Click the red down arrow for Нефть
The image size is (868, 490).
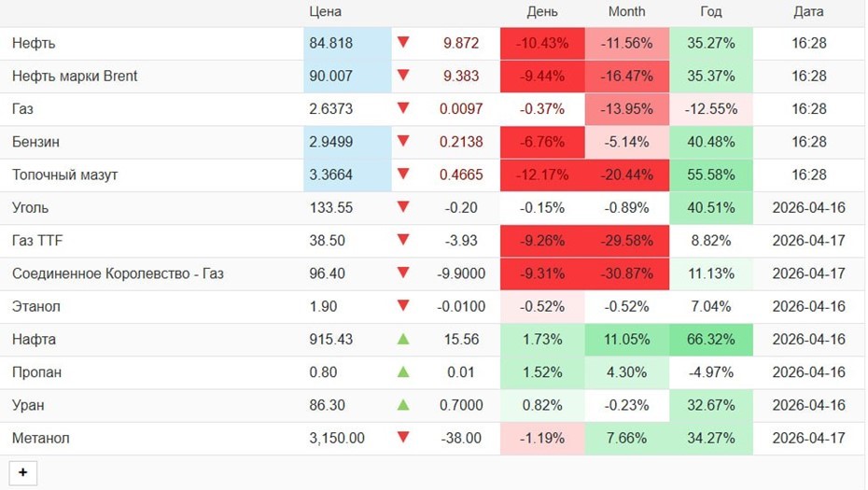403,42
